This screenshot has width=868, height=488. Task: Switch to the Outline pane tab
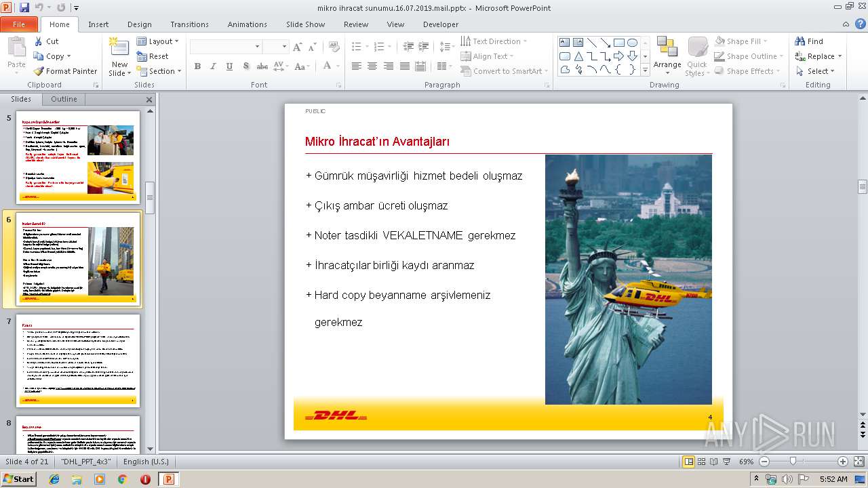point(64,99)
